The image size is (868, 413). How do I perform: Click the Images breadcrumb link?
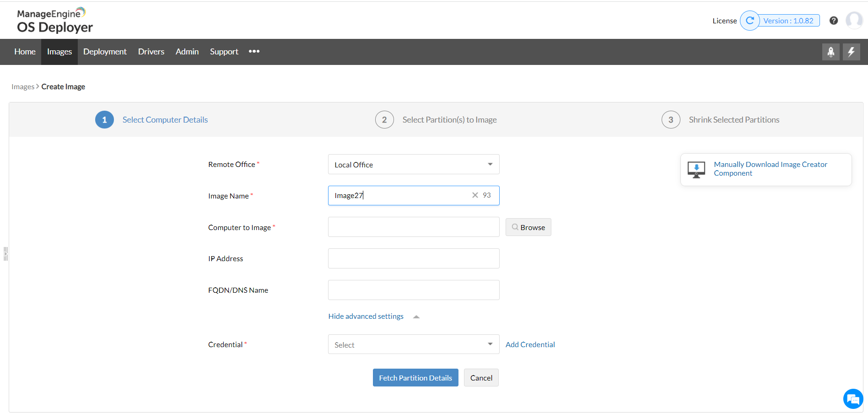pyautogui.click(x=23, y=87)
